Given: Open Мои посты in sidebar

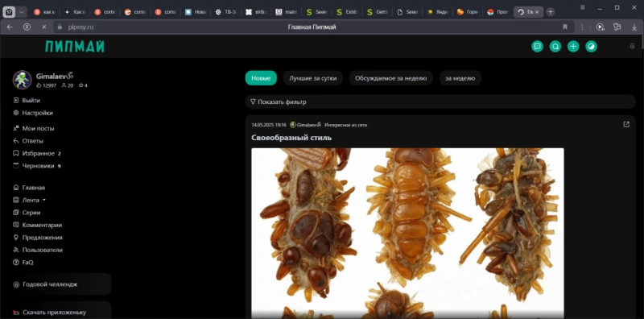Looking at the screenshot, I should point(34,128).
